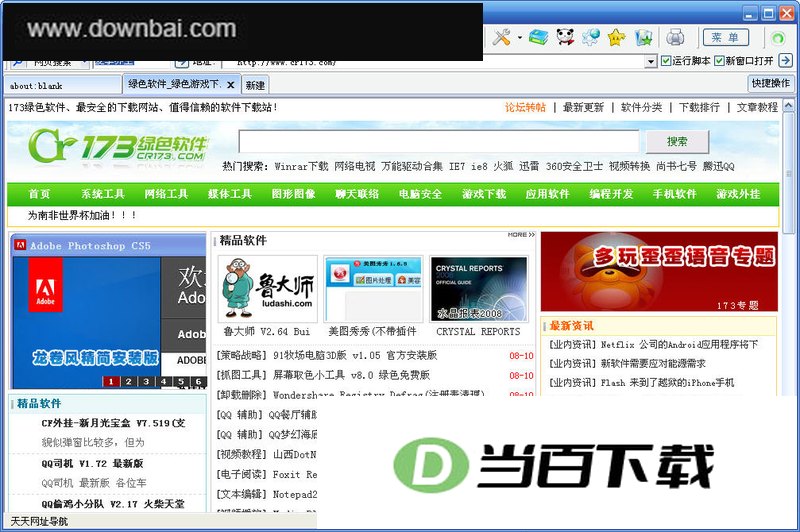Switch to the about:blank tab
The image size is (800, 532).
(63, 85)
